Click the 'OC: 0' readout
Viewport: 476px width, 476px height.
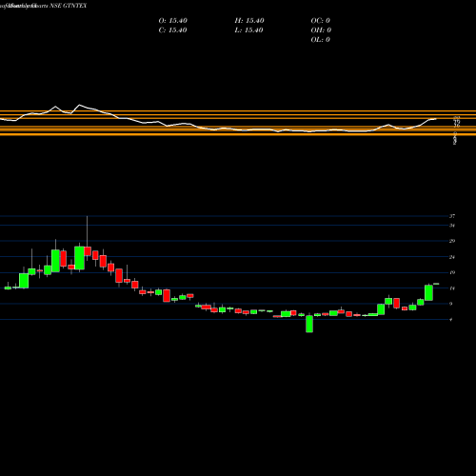tap(321, 21)
